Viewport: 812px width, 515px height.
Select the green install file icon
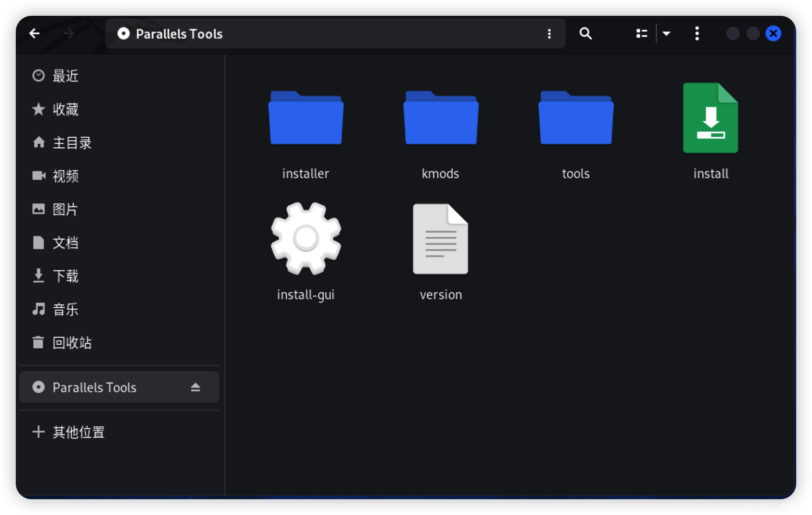711,118
